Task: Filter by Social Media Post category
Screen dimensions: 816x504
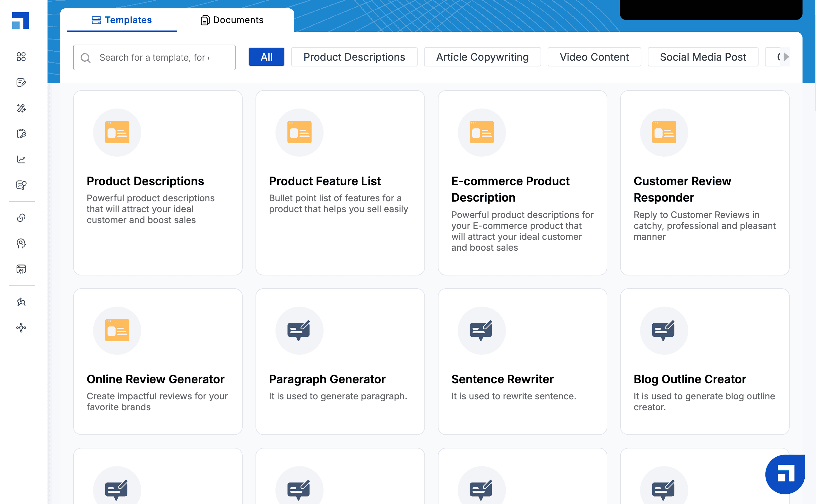Action: (703, 57)
